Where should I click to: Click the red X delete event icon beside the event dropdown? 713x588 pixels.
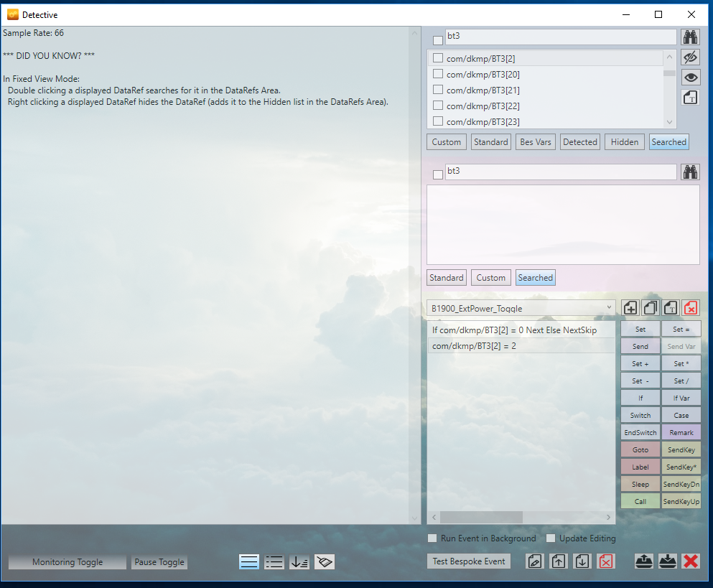[690, 308]
